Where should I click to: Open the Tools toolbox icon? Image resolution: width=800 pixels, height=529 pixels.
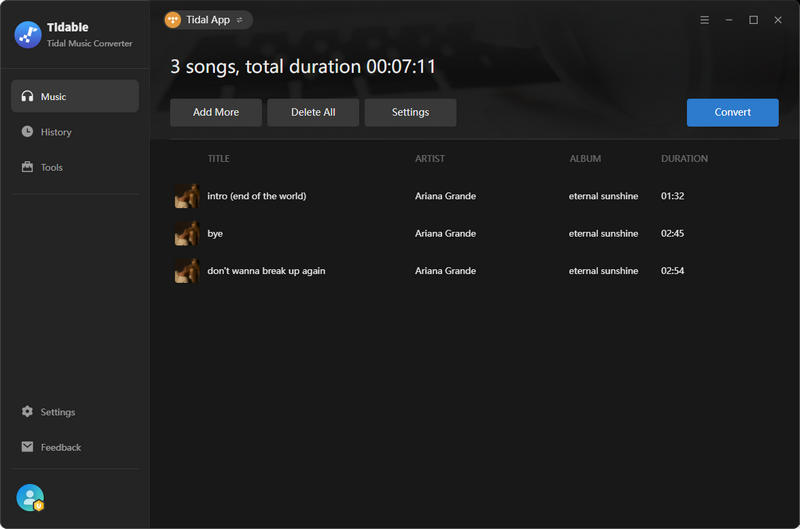[28, 167]
